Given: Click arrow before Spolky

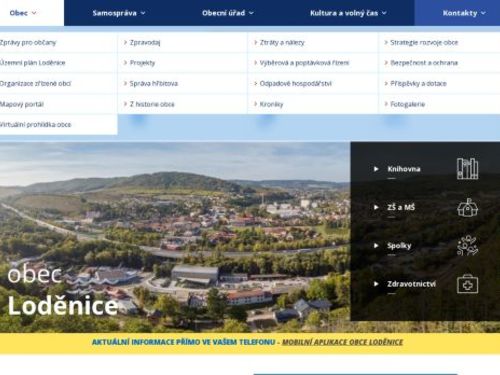Looking at the screenshot, I should [x=376, y=246].
